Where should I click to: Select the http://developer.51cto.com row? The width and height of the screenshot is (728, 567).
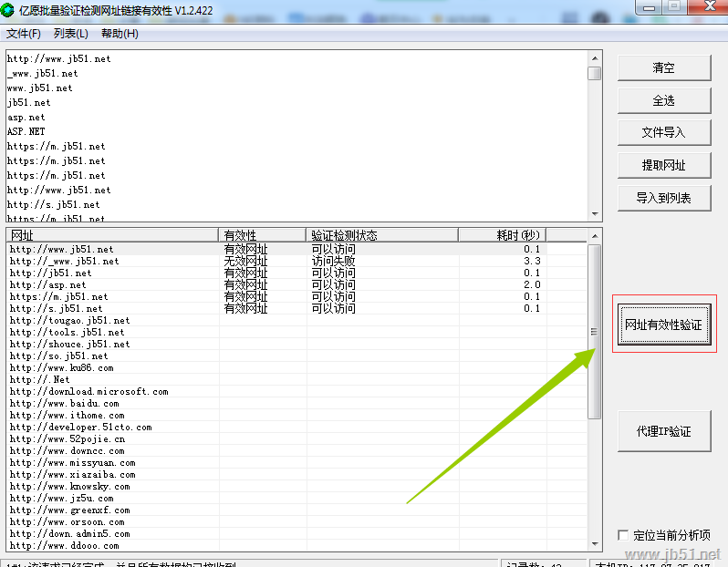[297, 427]
